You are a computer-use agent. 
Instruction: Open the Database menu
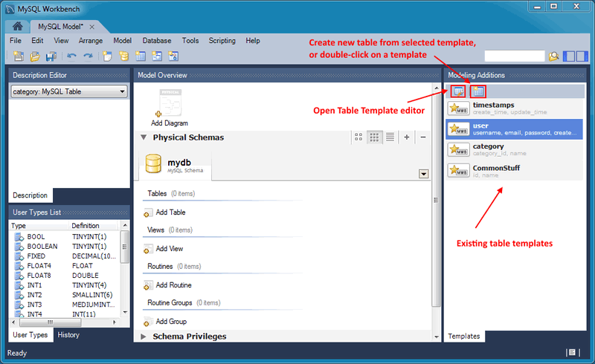coord(157,41)
